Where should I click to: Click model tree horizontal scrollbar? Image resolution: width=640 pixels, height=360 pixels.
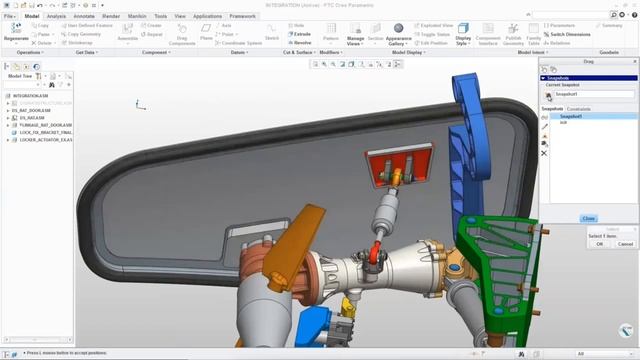38,340
